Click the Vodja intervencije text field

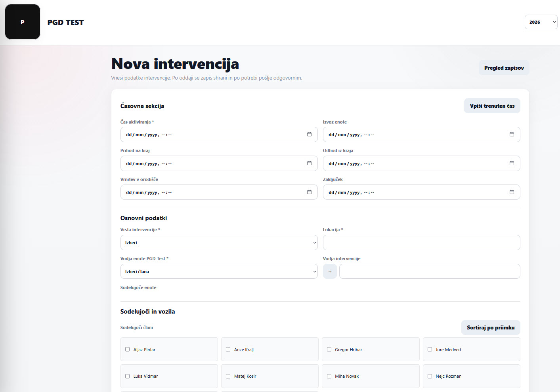tap(430, 271)
